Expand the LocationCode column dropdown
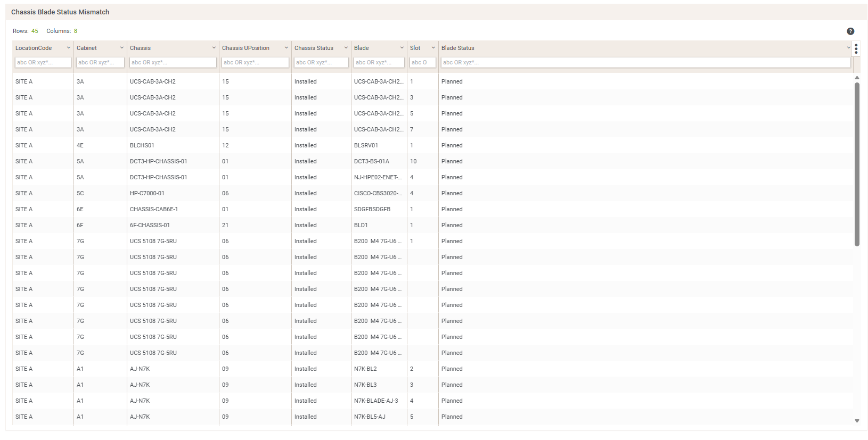Viewport: 868px width, 440px height. tap(69, 48)
